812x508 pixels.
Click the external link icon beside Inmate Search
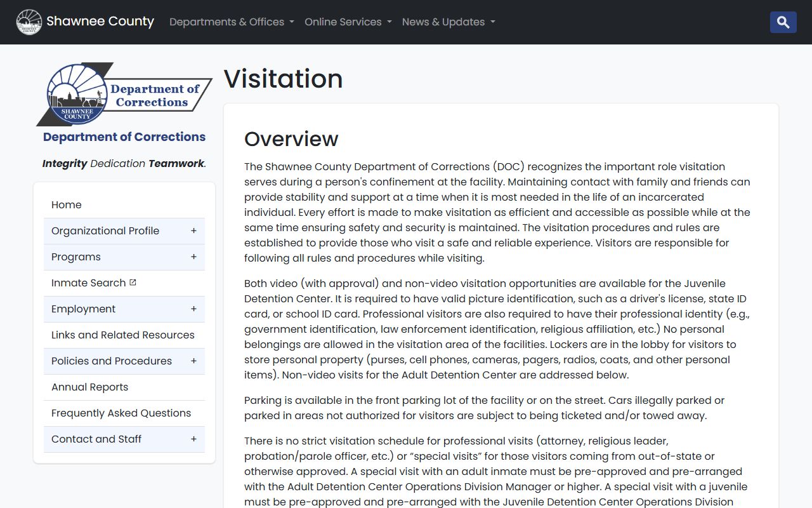133,283
